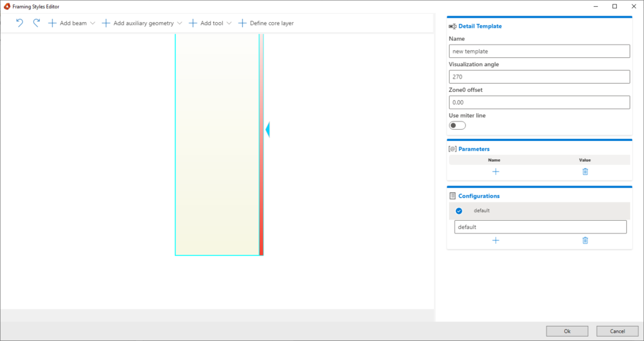Select the red gradient layer strip
Image resolution: width=644 pixels, height=341 pixels.
tap(261, 145)
